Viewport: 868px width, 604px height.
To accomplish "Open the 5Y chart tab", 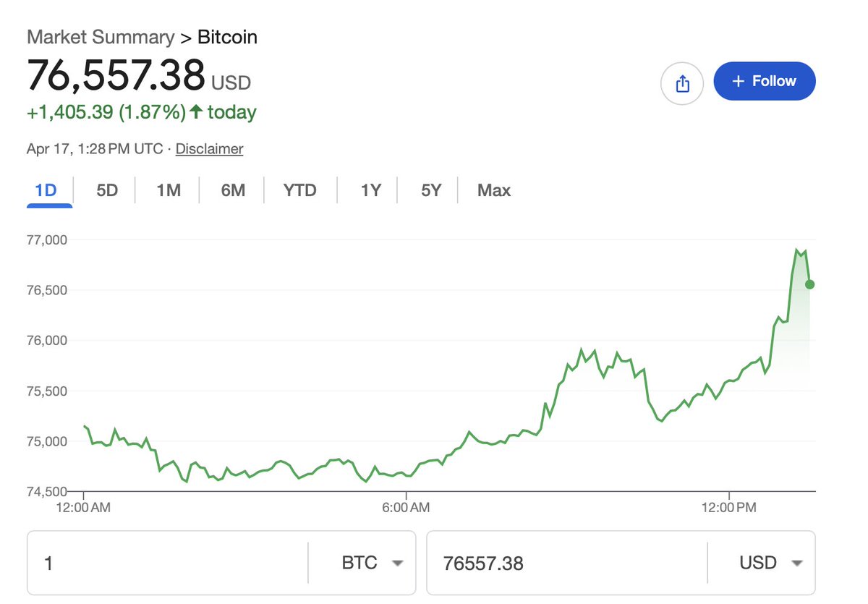I will click(431, 190).
